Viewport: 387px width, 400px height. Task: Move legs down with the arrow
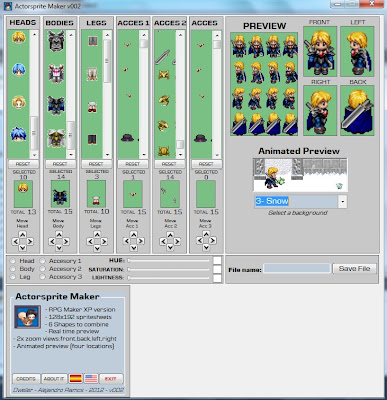point(97,248)
